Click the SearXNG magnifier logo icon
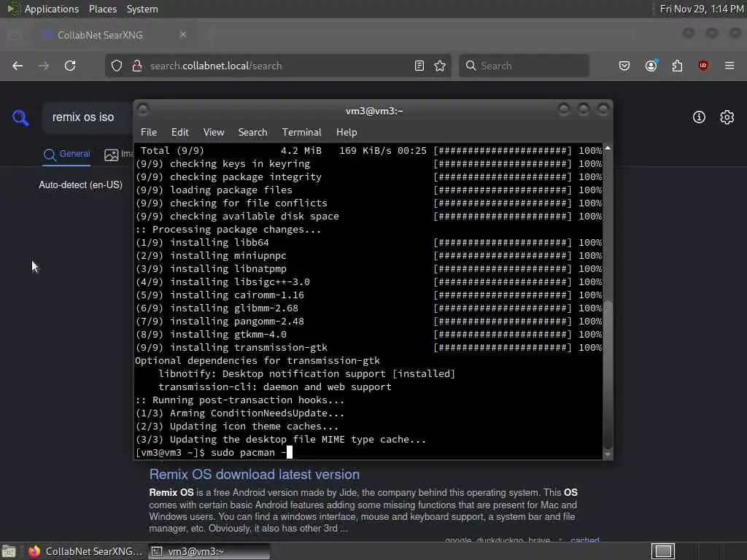Viewport: 747px width, 560px height. click(x=20, y=117)
